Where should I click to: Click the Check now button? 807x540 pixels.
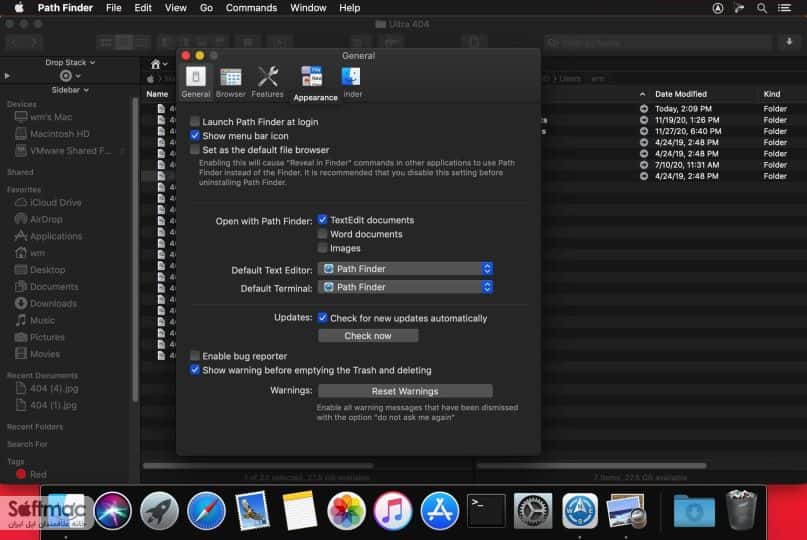tap(368, 336)
